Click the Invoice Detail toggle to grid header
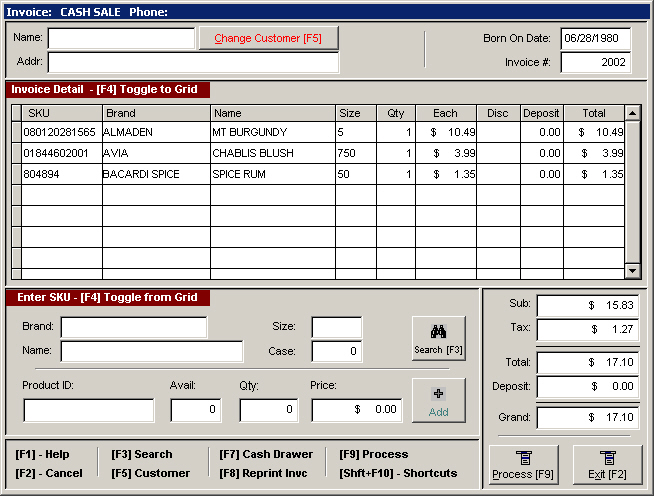The image size is (654, 496). pos(108,90)
